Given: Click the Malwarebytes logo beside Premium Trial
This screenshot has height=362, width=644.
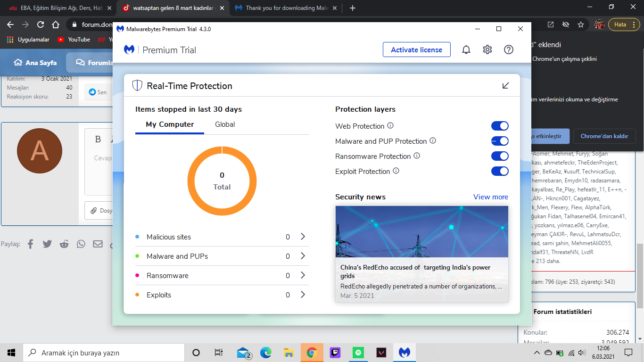Looking at the screenshot, I should coord(129,50).
